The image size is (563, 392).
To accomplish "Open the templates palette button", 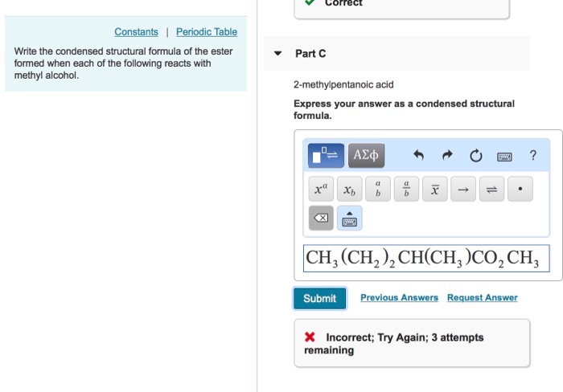I will pos(326,155).
